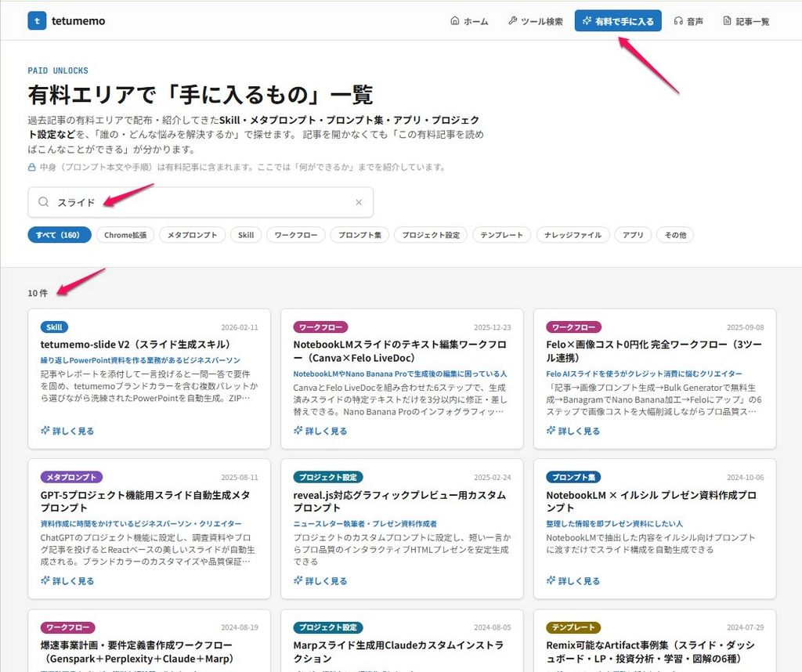The image size is (802, 672).
Task: Click title Marpスライド生成用Claudeカスタムインストラクション
Action: pyautogui.click(x=399, y=652)
